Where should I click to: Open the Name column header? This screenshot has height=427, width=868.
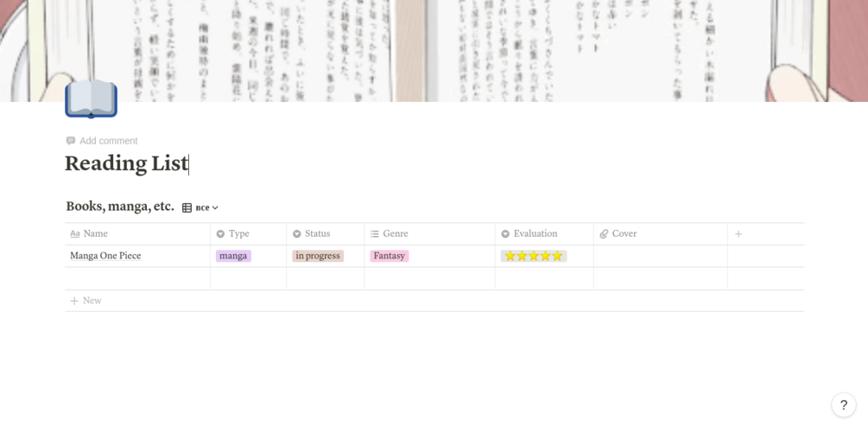point(137,233)
